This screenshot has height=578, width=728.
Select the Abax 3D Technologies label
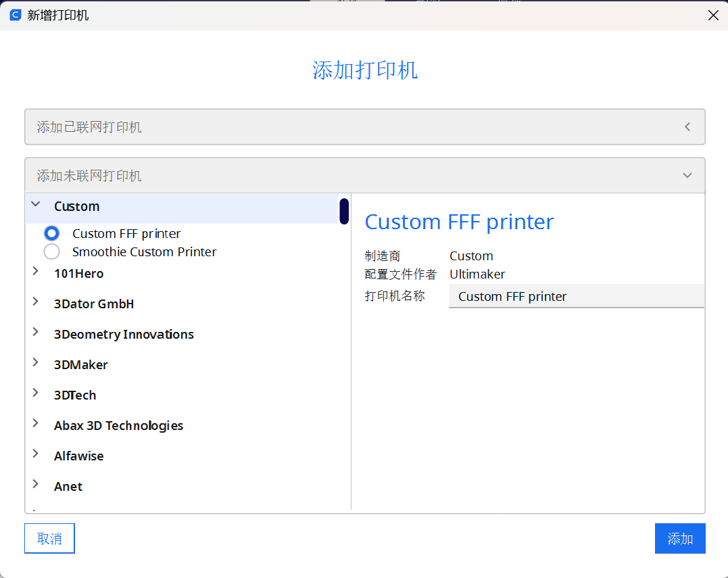118,426
